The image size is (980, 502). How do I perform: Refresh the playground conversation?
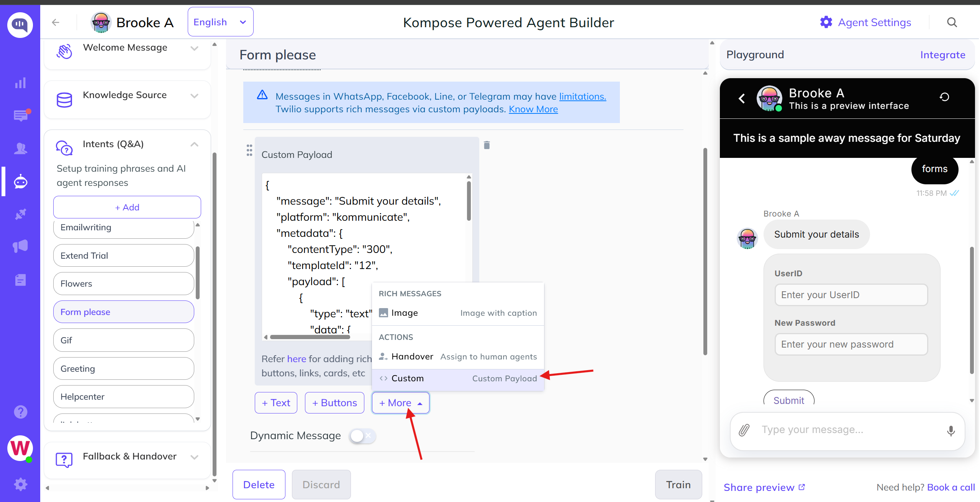tap(944, 97)
